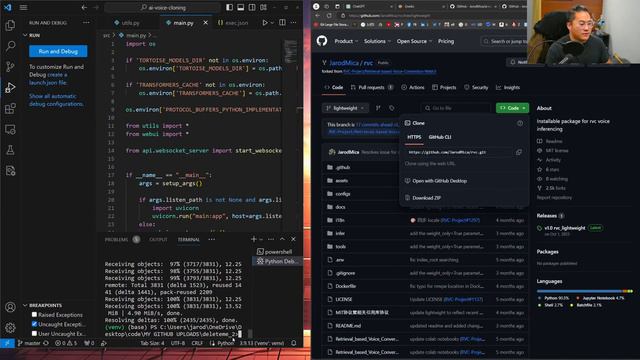Open the Extensions view in VS Code
This screenshot has width=640, height=360.
point(10,108)
